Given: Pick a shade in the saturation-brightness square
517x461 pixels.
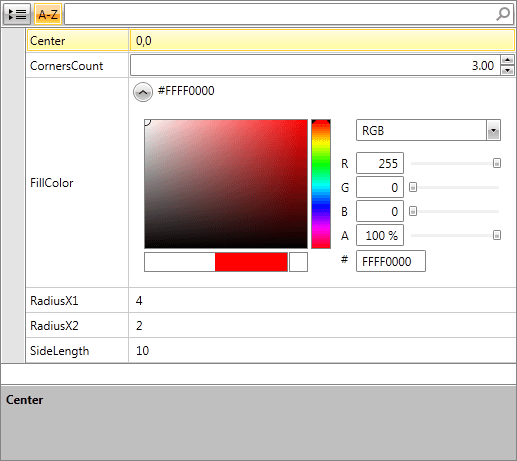Looking at the screenshot, I should pos(226,184).
